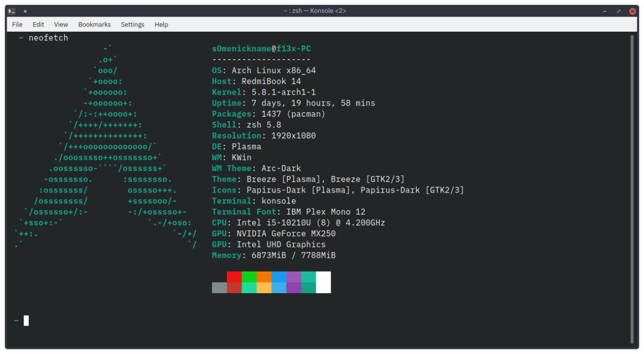The width and height of the screenshot is (644, 354).
Task: Click the 'GPU: Intel UHD Graphics' line
Action: pos(269,245)
